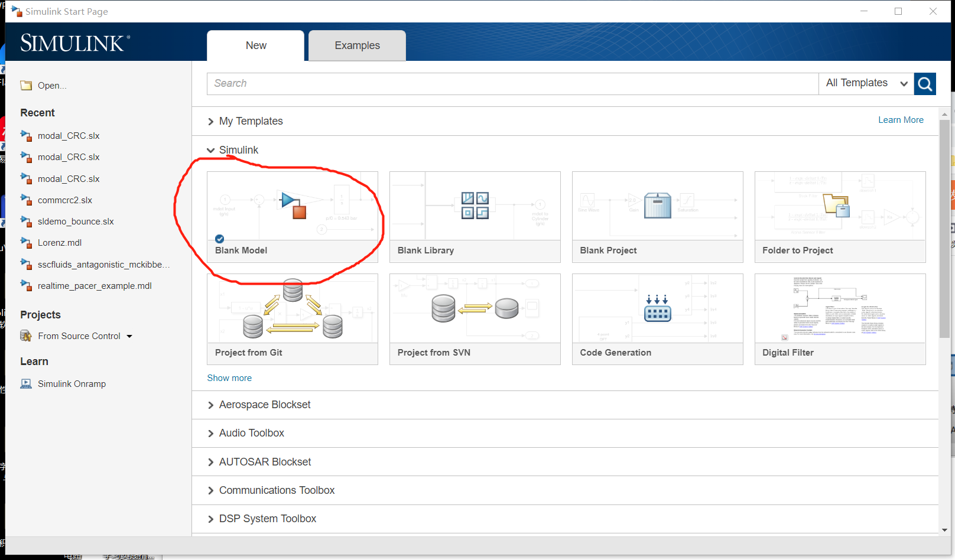Click the Simulink window title icon
The image size is (955, 560).
[x=17, y=11]
